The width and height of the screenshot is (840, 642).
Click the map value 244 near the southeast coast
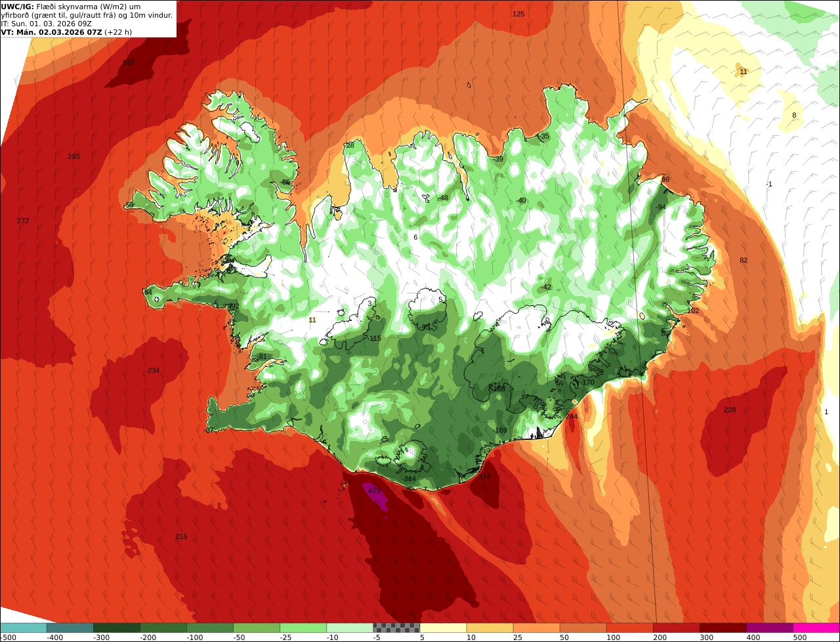[x=572, y=416]
